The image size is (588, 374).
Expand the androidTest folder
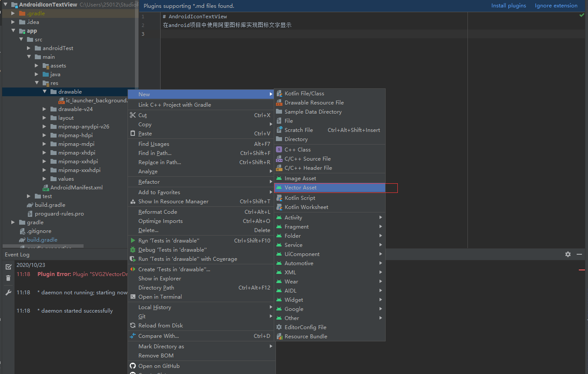click(x=29, y=48)
